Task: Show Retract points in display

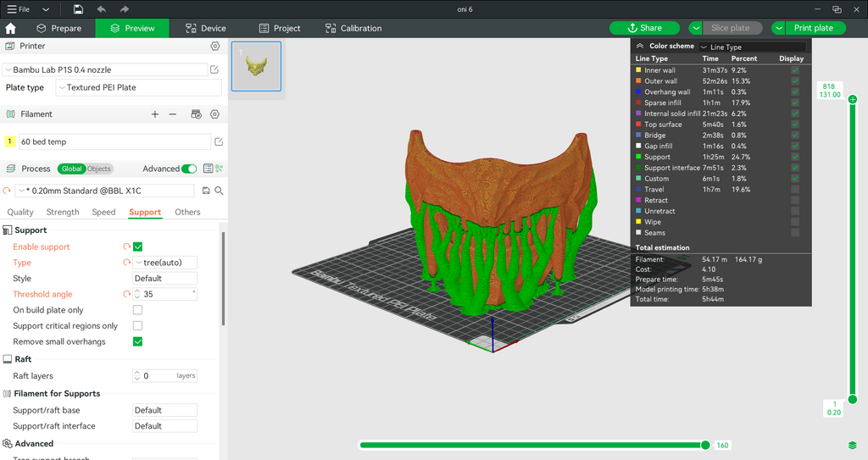Action: pyautogui.click(x=795, y=200)
